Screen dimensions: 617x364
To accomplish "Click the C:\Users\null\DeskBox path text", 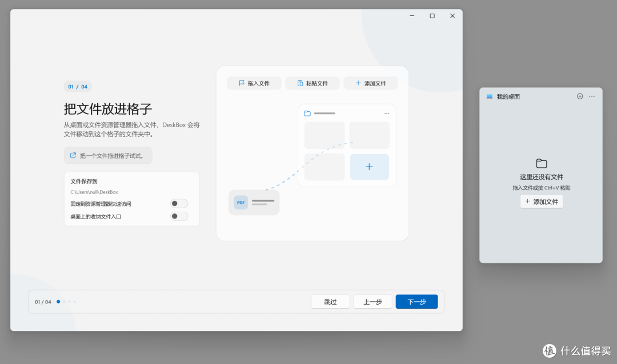I will click(x=94, y=192).
